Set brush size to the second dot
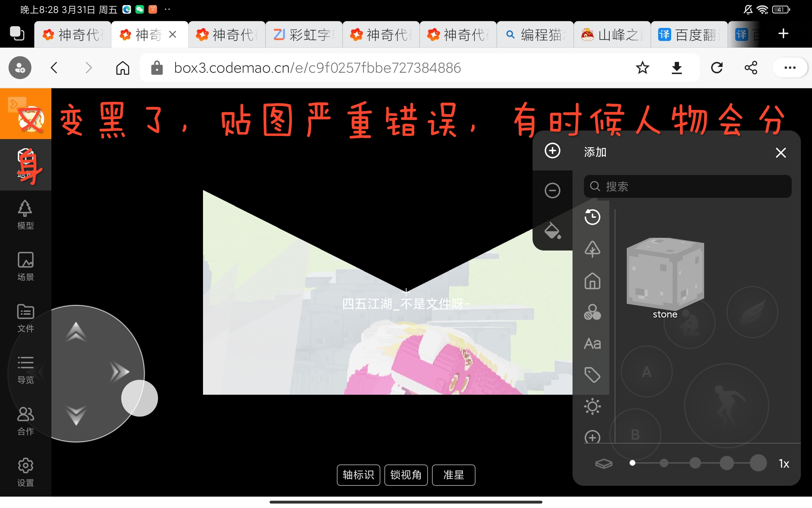This screenshot has height=508, width=812. pyautogui.click(x=664, y=463)
